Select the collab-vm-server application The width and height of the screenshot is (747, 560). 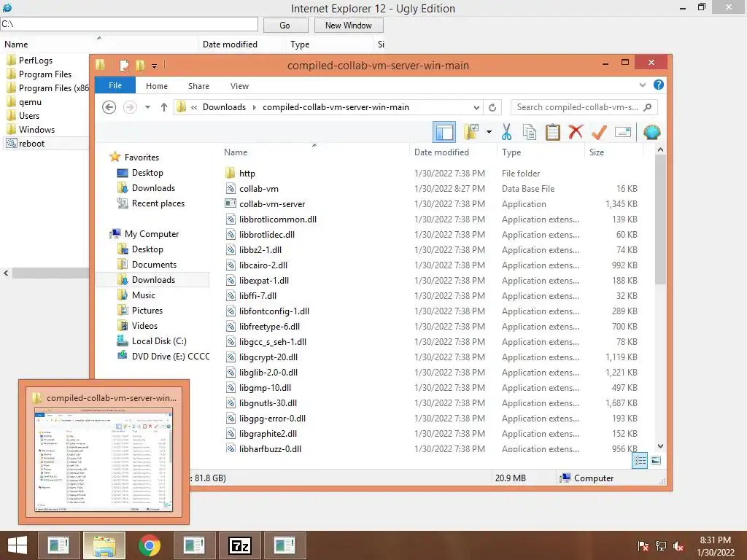(x=272, y=204)
